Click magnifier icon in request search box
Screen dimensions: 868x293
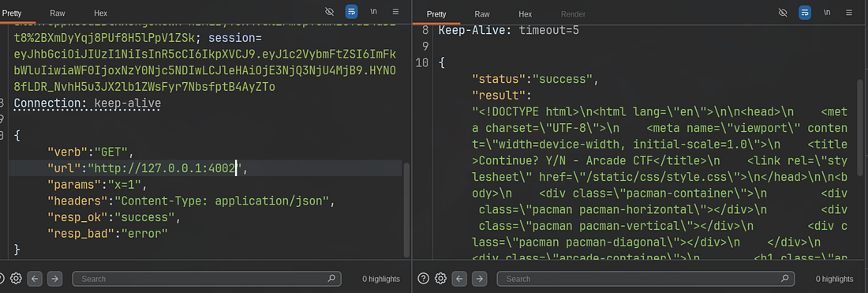point(331,279)
